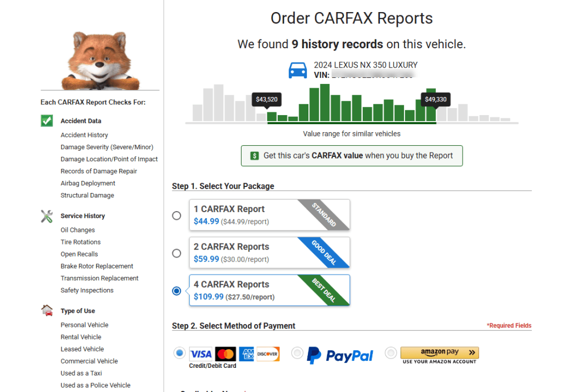The width and height of the screenshot is (562, 392).
Task: Pick the 1 CARFAX Report Standard package card
Action: click(269, 215)
